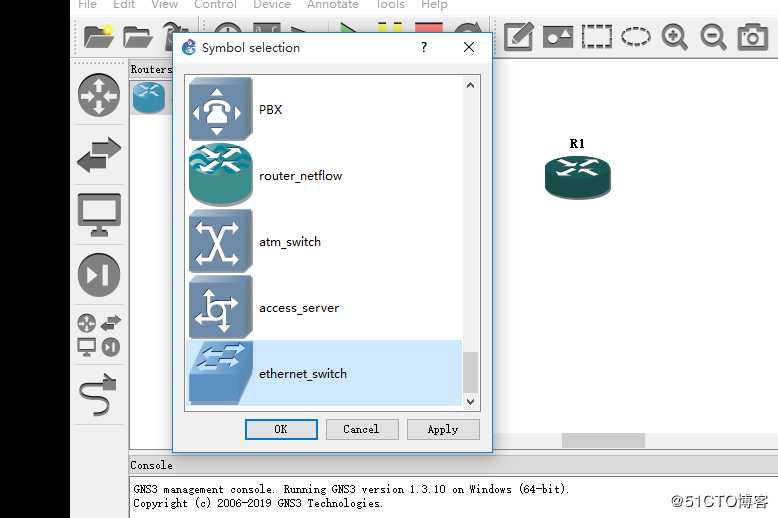Zoom out of the workspace
Image resolution: width=778 pixels, height=518 pixels.
713,37
